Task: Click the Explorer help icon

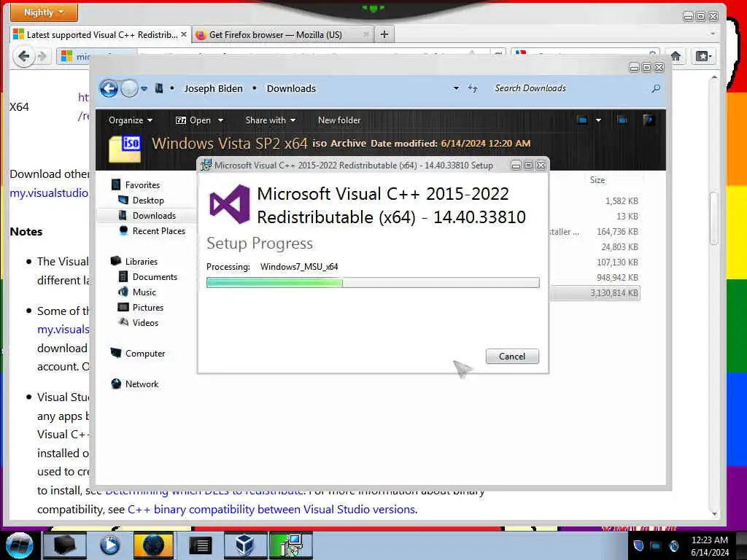Action: pyautogui.click(x=648, y=120)
